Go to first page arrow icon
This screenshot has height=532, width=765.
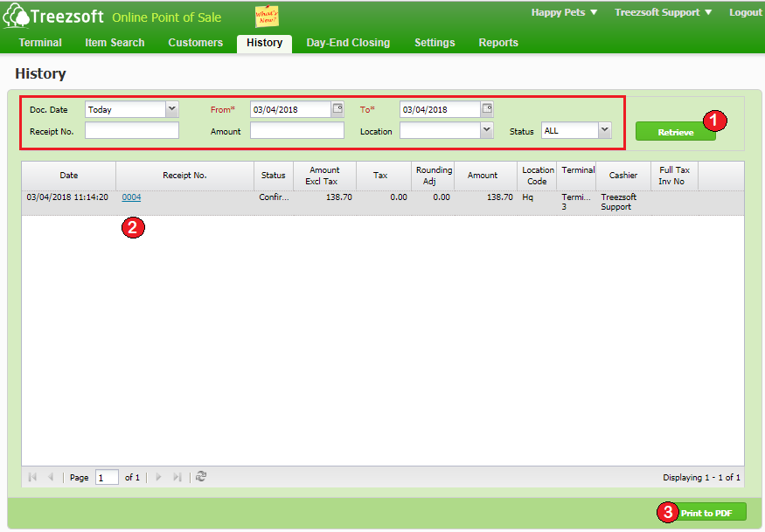(33, 477)
